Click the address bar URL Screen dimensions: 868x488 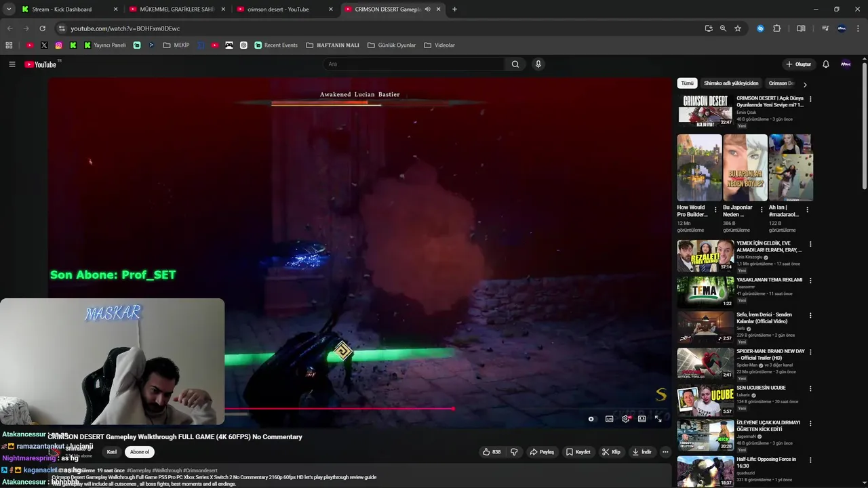(125, 28)
